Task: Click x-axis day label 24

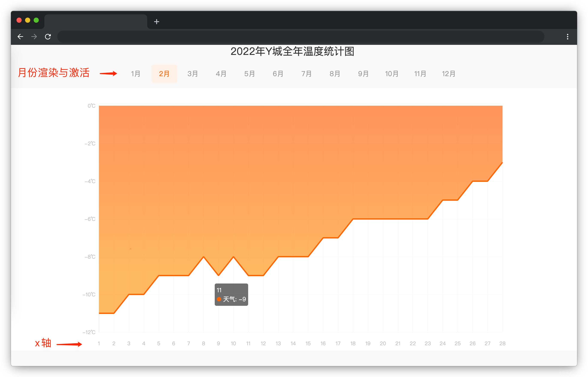Action: pyautogui.click(x=443, y=344)
